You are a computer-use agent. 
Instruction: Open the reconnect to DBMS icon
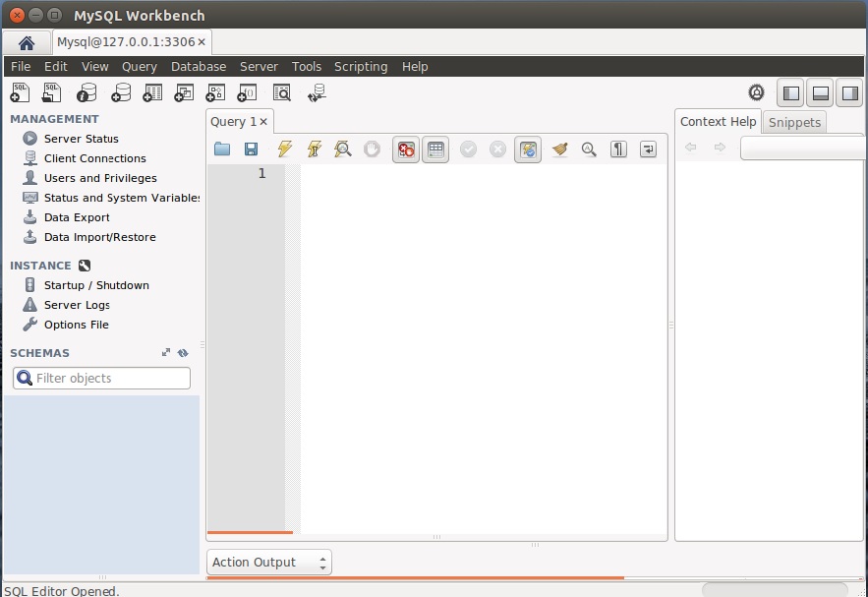tap(317, 92)
